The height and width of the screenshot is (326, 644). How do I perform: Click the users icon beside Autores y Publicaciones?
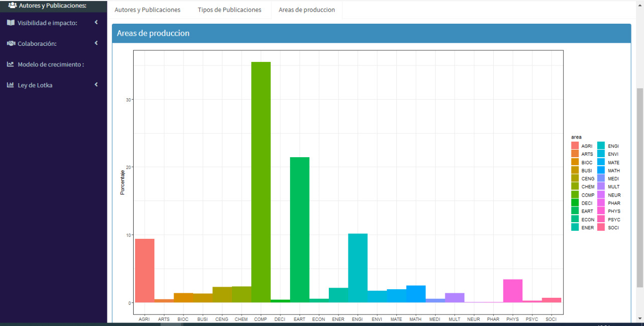pyautogui.click(x=13, y=6)
